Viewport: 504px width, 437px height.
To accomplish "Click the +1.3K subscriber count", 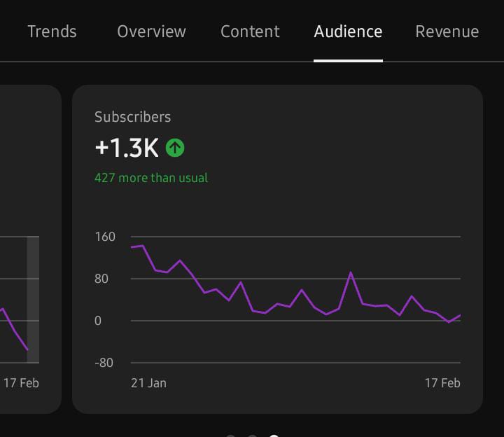I will [127, 148].
